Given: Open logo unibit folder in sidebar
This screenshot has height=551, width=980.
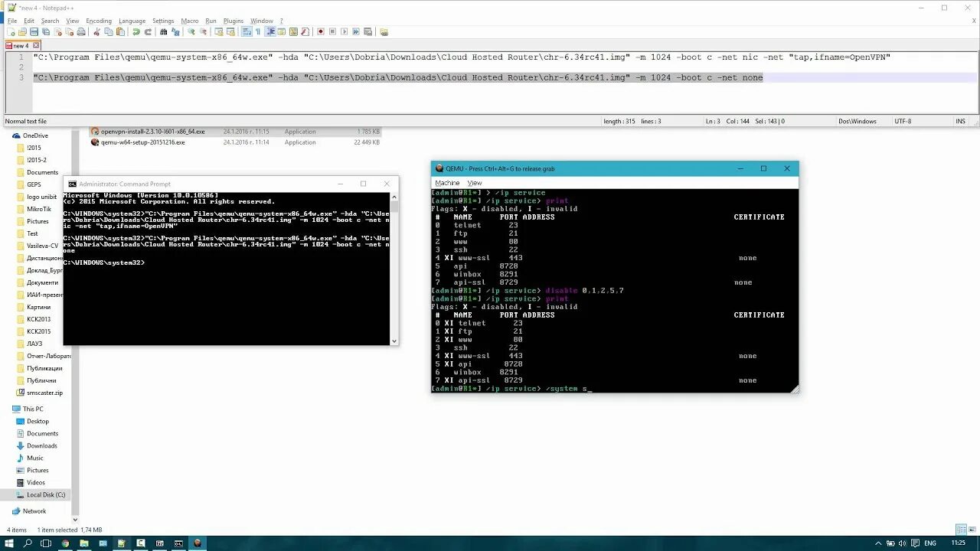Looking at the screenshot, I should (41, 197).
